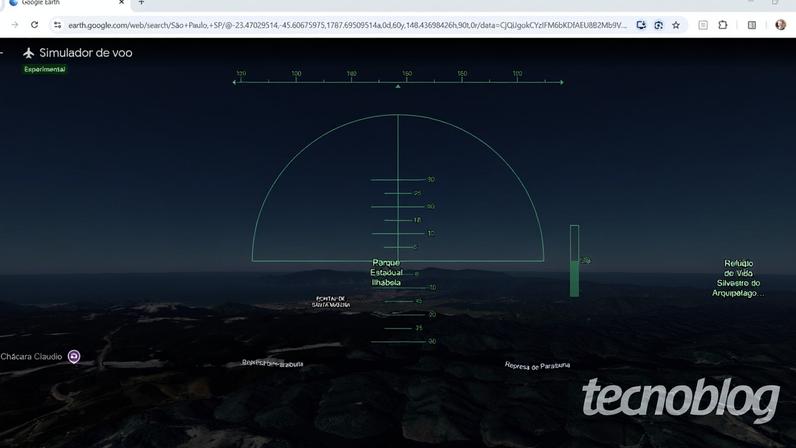Click the left arrow of heading tape
The width and height of the screenshot is (796, 448).
coord(234,82)
